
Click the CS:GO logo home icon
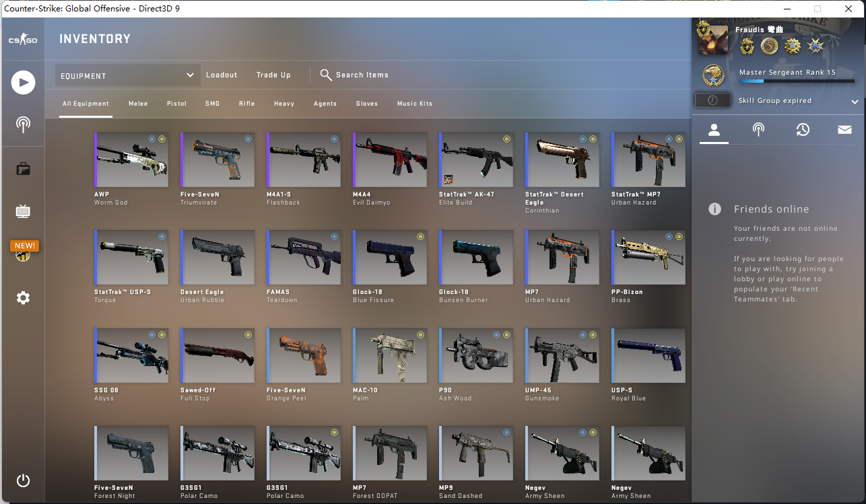pyautogui.click(x=23, y=40)
